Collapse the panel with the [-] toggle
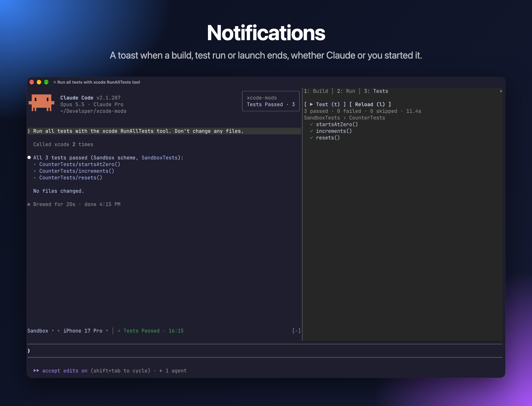The width and height of the screenshot is (532, 406). pos(296,331)
